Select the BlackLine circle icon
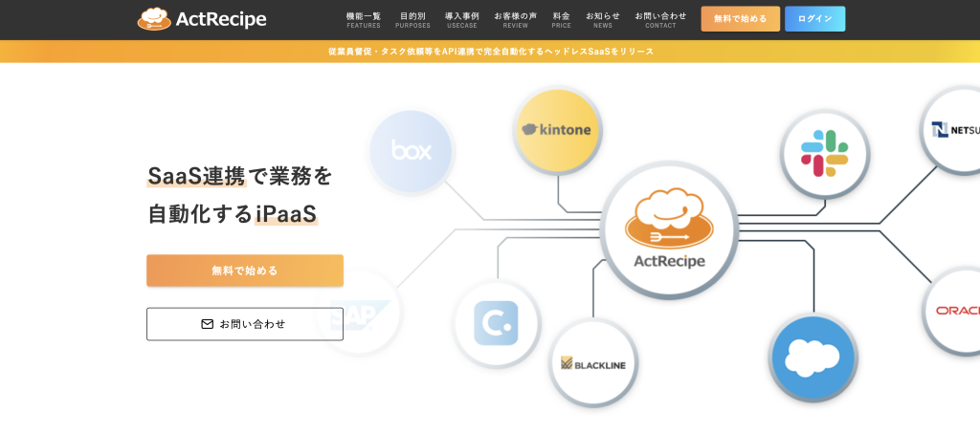Viewport: 980px width, 434px height. coord(593,363)
